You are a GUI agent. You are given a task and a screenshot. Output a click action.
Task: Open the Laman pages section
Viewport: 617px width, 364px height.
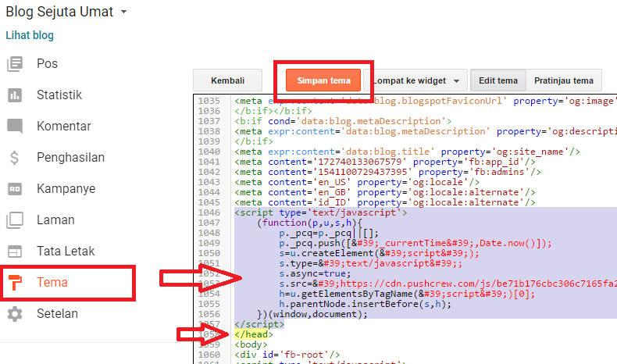(x=55, y=220)
